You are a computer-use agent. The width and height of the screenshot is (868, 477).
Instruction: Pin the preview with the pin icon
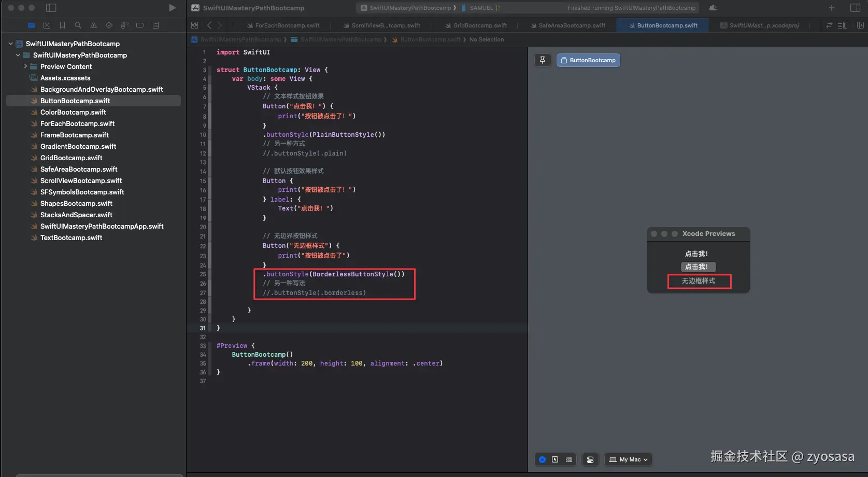[x=542, y=60]
